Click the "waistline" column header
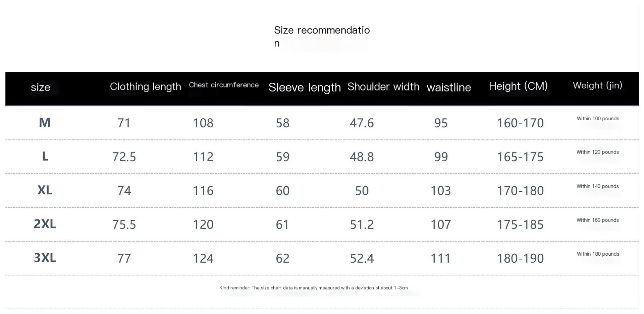Image resolution: width=644 pixels, height=314 pixels. click(x=449, y=87)
